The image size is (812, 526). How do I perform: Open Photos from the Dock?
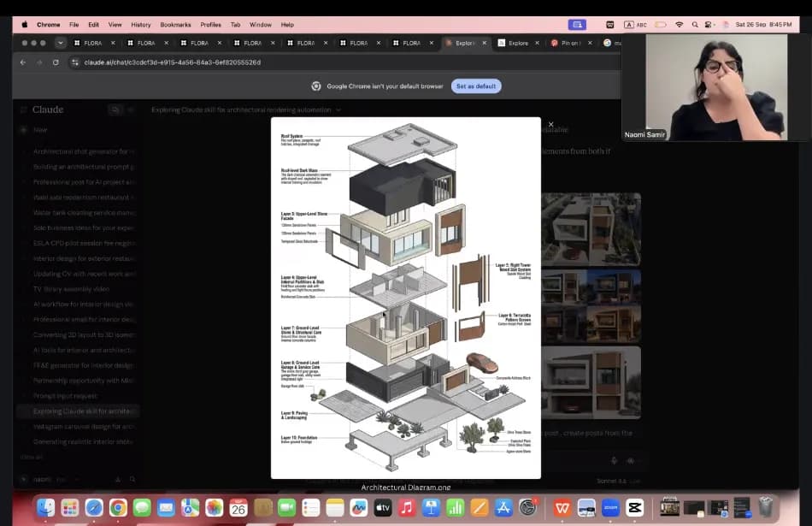point(215,508)
